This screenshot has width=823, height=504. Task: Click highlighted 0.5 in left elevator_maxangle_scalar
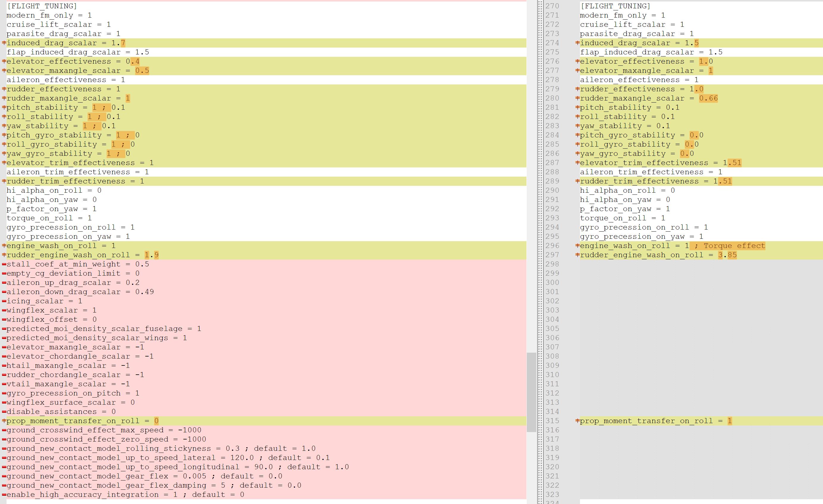142,71
